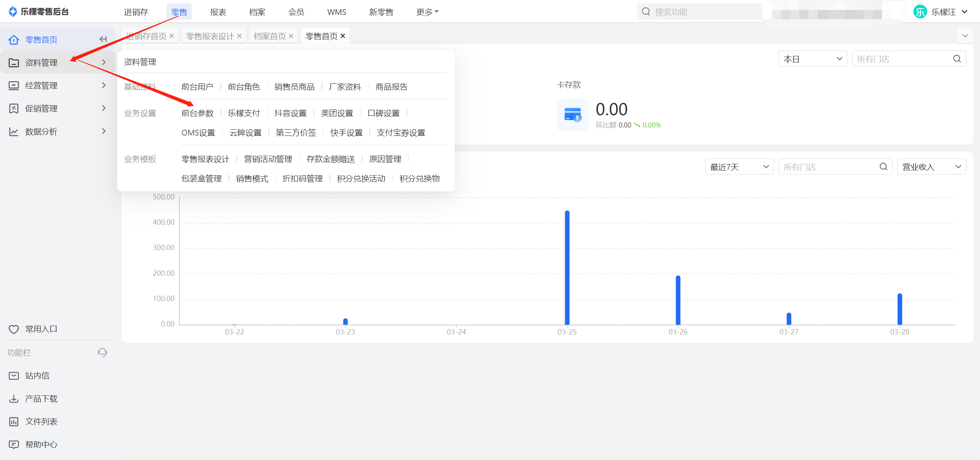Expand the 数据分析 submenu chevron
The height and width of the screenshot is (460, 980).
[x=103, y=131]
